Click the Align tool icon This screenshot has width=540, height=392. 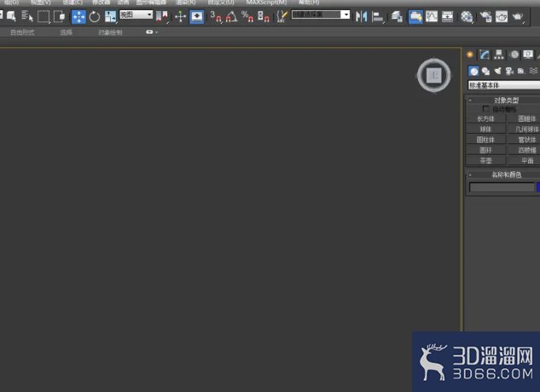[377, 16]
